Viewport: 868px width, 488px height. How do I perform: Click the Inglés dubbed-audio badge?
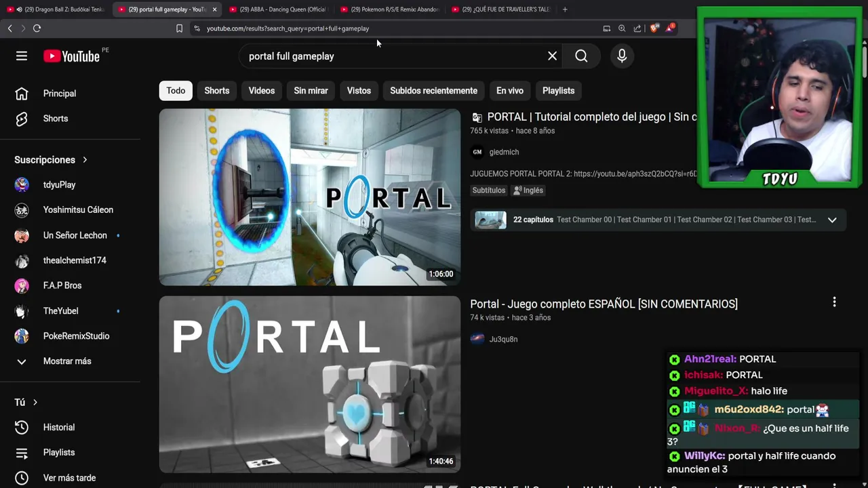[x=528, y=190]
